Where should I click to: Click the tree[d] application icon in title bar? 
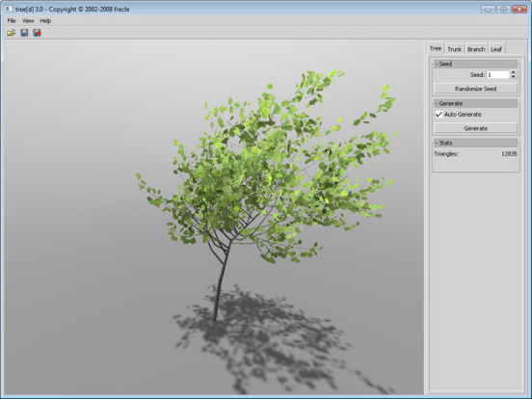tap(9, 10)
